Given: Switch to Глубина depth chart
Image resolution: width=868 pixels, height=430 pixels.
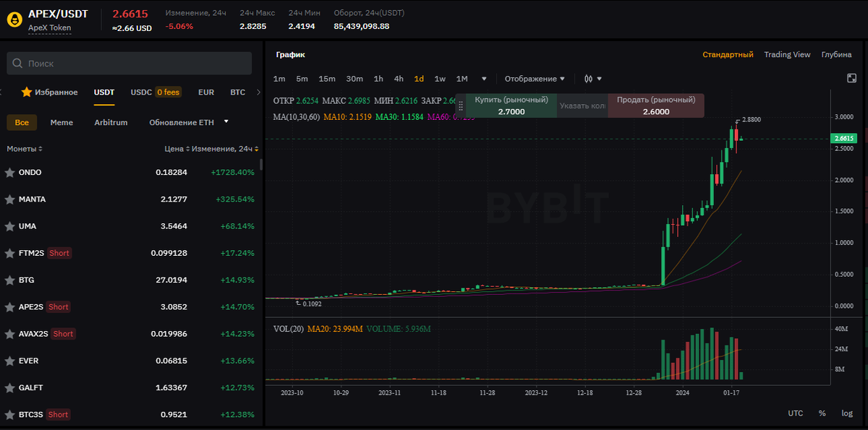Looking at the screenshot, I should tap(836, 54).
